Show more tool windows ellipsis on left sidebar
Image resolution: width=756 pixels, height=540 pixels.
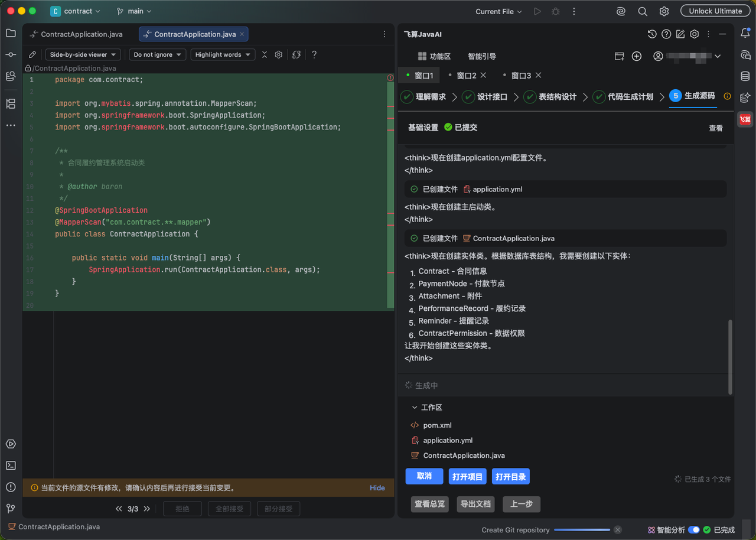[11, 125]
